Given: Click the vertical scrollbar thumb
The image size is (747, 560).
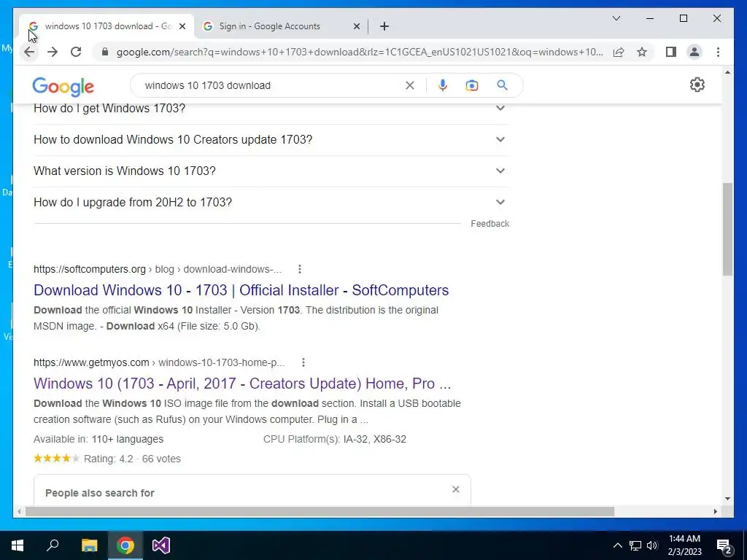Looking at the screenshot, I should (x=727, y=229).
